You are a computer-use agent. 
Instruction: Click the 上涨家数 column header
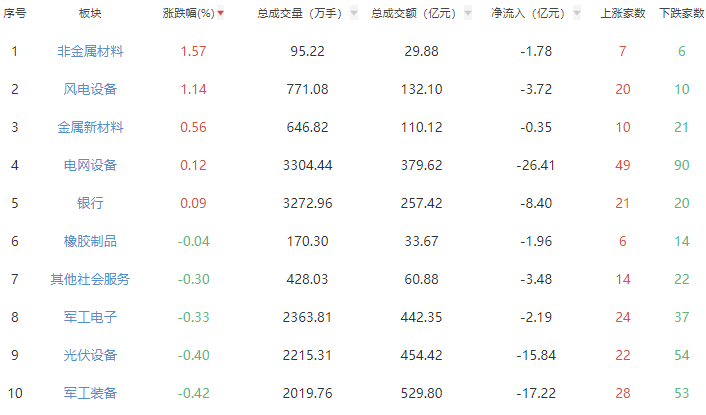[x=622, y=14]
